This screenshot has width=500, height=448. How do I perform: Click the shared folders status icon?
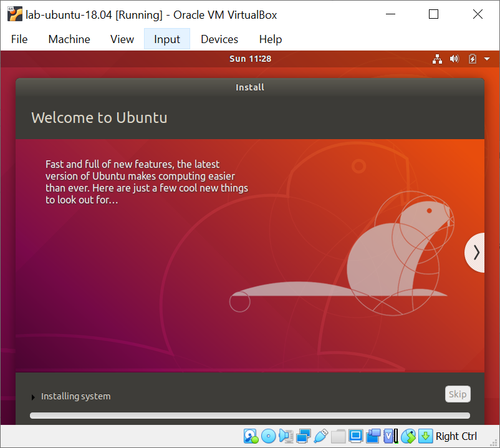(x=339, y=436)
